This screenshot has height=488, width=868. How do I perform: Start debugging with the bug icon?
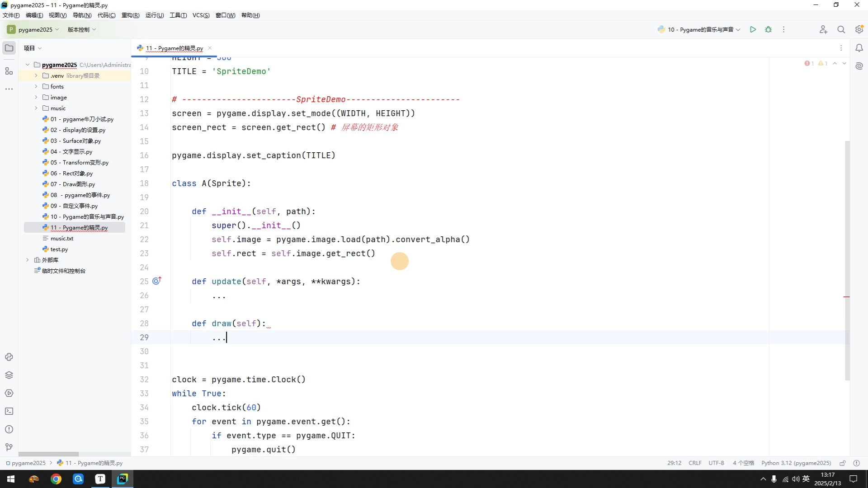[x=768, y=29]
